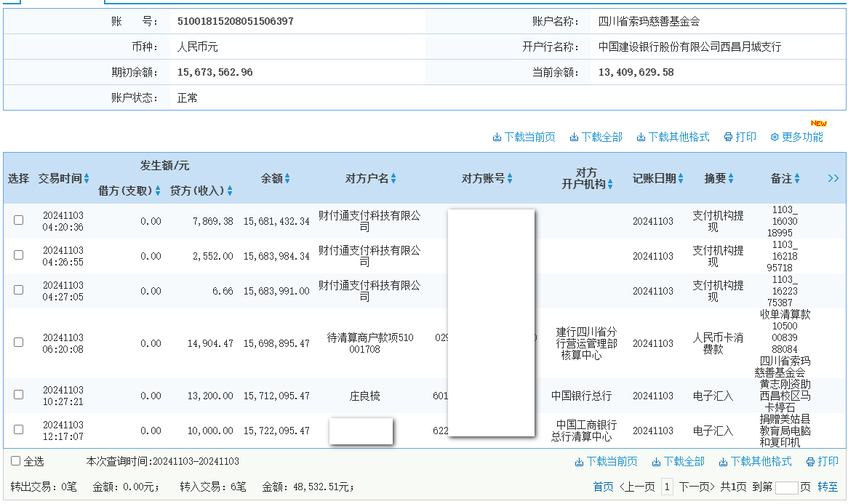Click the download icon beside bottom 下载全部
The height and width of the screenshot is (504, 848).
tap(656, 462)
